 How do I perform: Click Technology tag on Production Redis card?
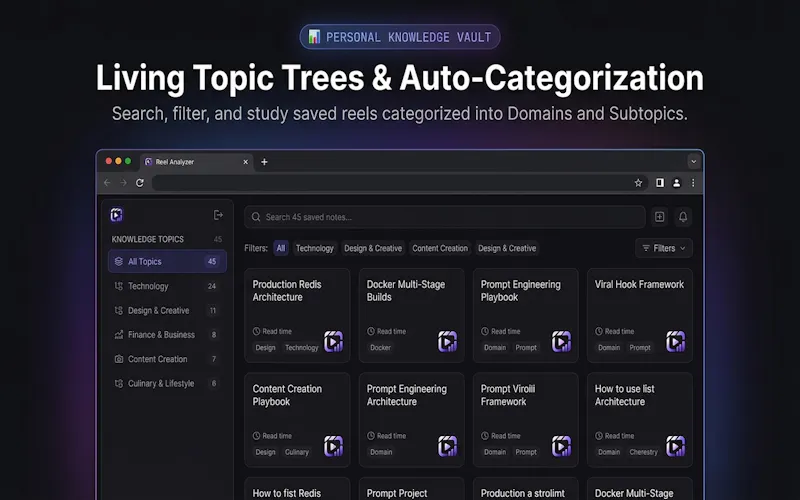click(301, 347)
